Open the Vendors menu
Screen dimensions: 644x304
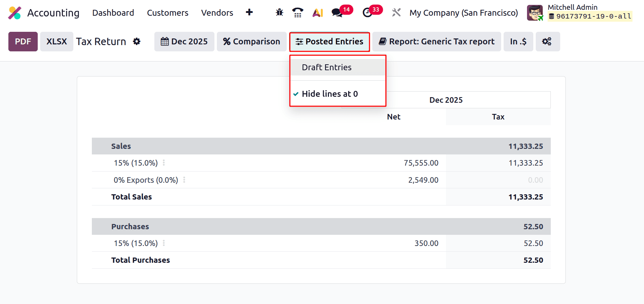point(217,13)
